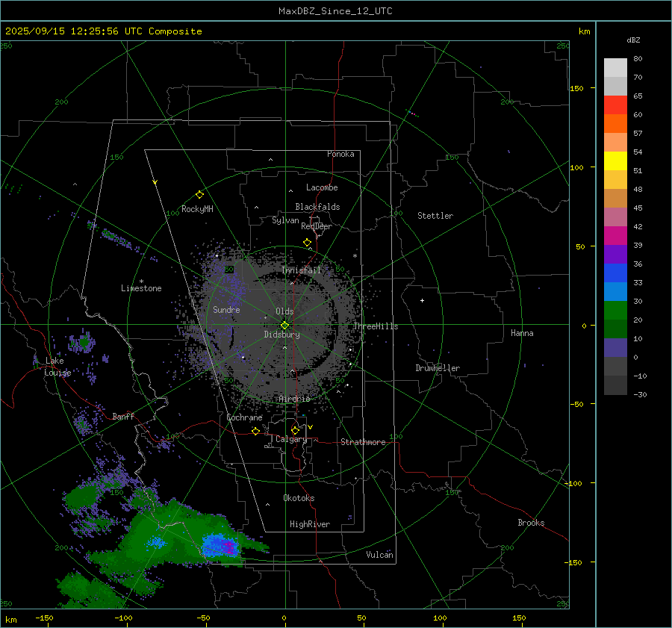The width and height of the screenshot is (672, 628).
Task: Click the Okotoks town label
Action: tap(299, 498)
